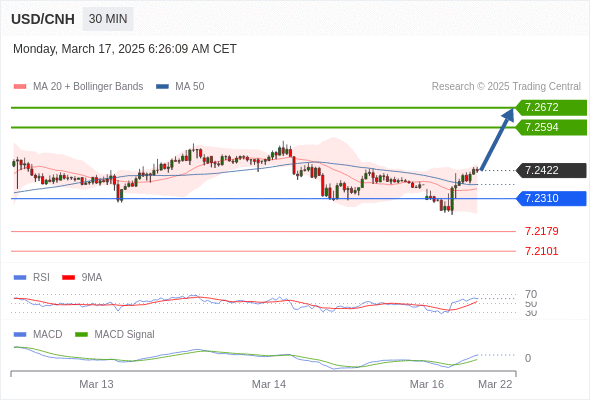The height and width of the screenshot is (400, 590).
Task: Click the blue 7.2310 pivot tag
Action: tap(551, 198)
